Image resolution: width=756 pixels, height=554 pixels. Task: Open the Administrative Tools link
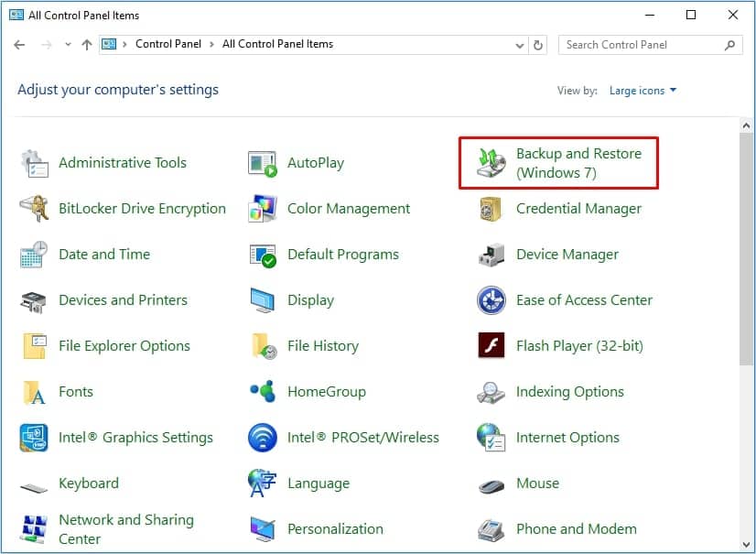122,163
